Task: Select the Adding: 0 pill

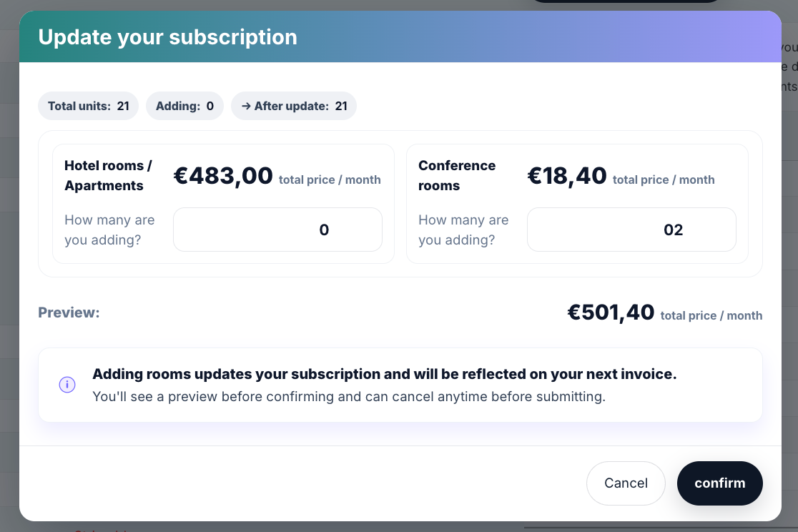Action: [184, 107]
